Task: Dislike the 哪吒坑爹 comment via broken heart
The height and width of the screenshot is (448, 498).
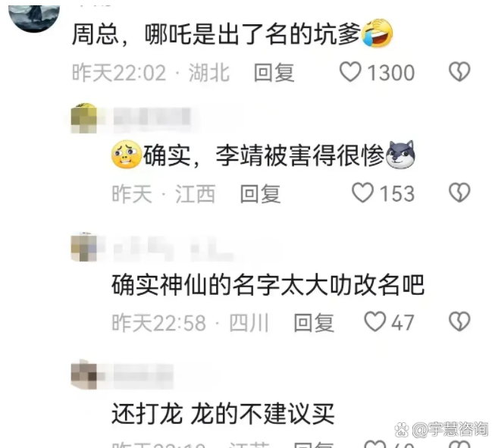Action: [459, 71]
